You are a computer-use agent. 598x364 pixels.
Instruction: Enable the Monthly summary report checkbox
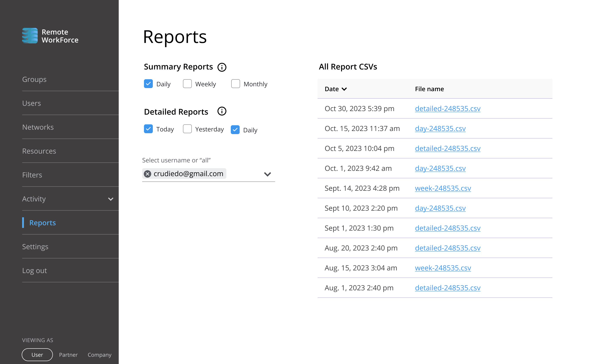click(x=235, y=84)
